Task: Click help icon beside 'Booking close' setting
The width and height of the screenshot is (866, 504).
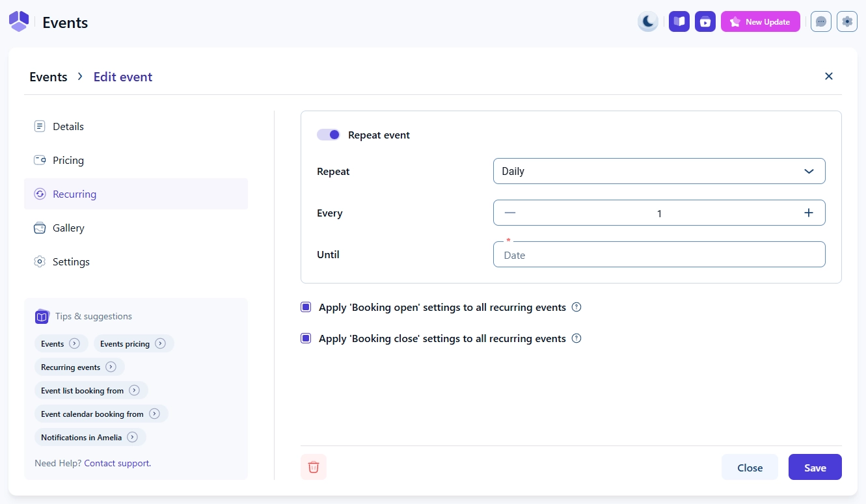Action: point(576,339)
